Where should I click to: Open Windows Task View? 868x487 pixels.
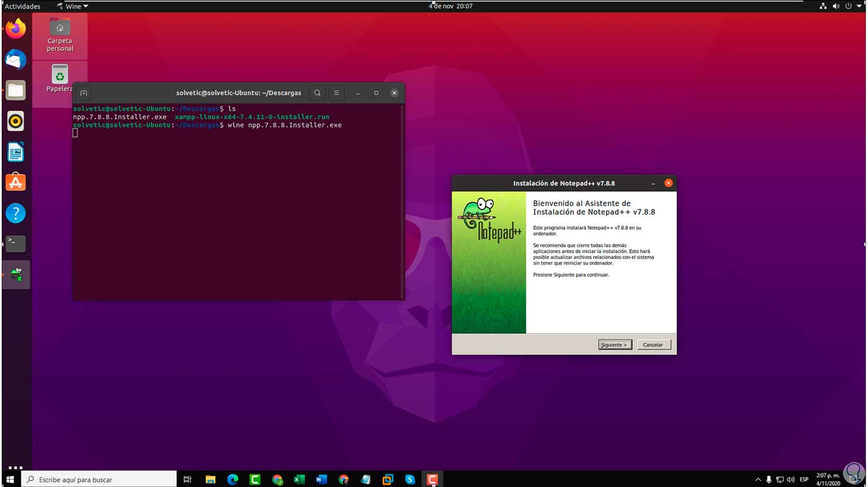click(x=187, y=480)
